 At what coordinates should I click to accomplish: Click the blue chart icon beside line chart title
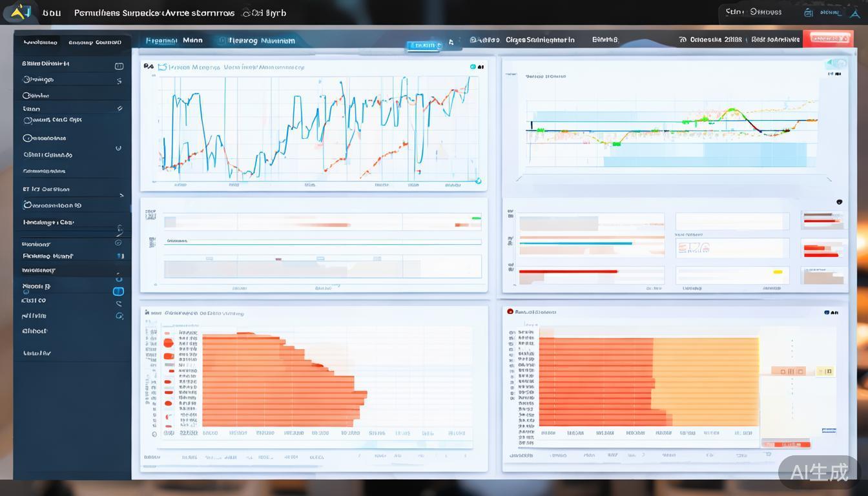(x=162, y=67)
